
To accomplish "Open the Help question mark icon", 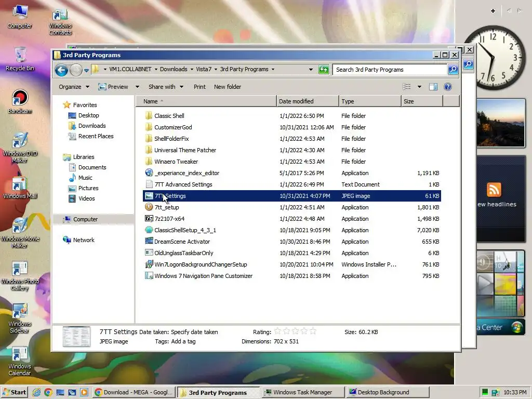I will point(447,87).
